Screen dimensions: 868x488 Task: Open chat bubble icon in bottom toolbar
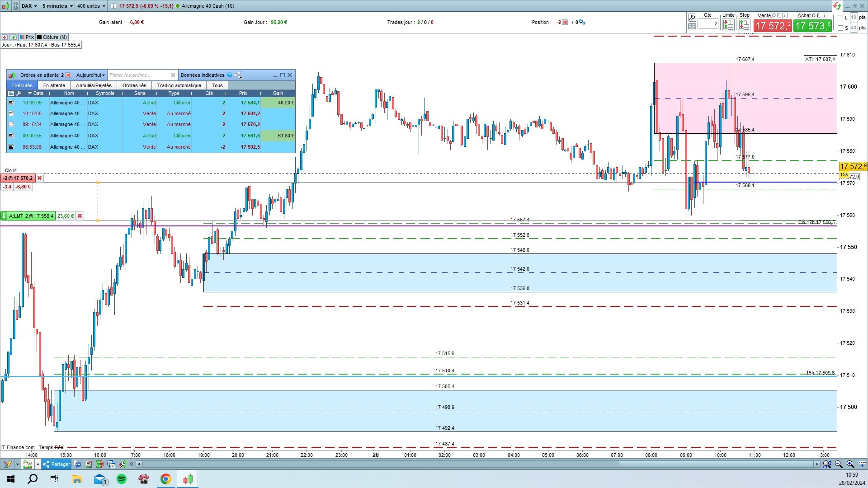78,464
